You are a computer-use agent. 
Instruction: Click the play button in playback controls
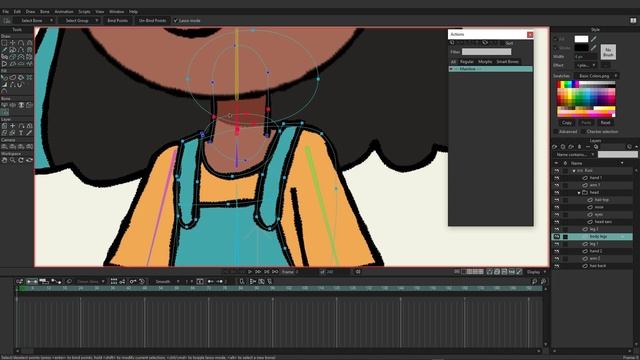point(250,272)
